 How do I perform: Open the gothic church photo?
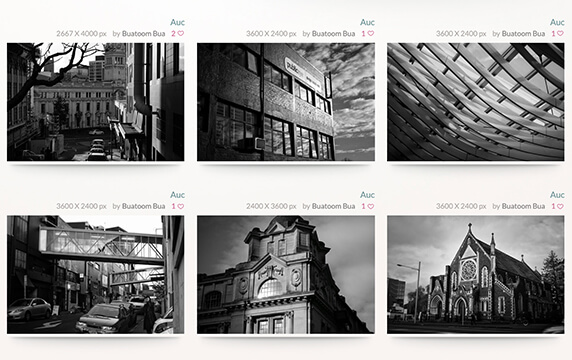(x=476, y=275)
